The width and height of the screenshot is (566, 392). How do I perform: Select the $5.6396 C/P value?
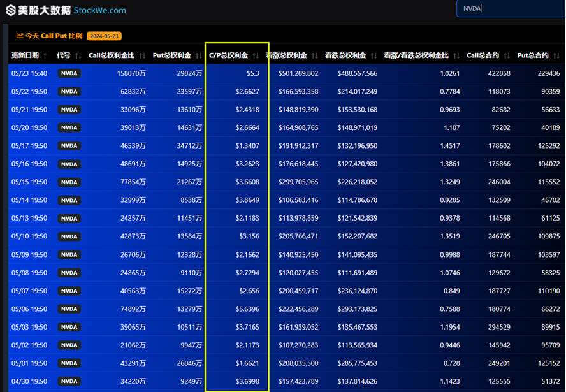tap(247, 309)
